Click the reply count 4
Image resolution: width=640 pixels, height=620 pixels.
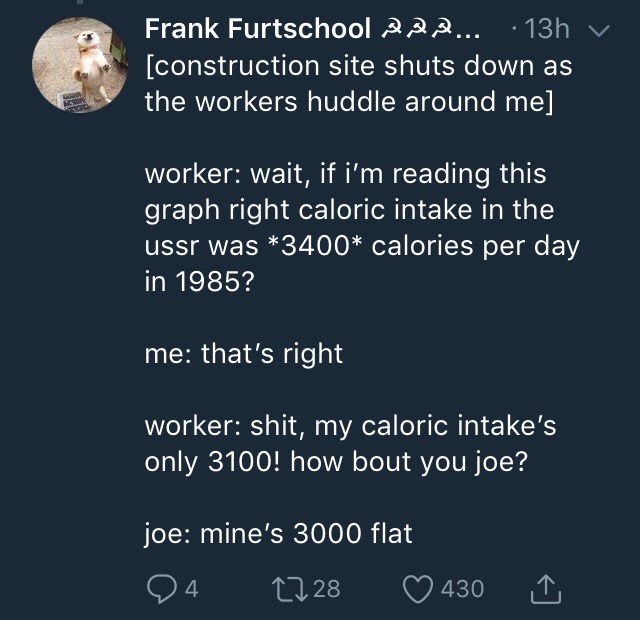coord(191,589)
